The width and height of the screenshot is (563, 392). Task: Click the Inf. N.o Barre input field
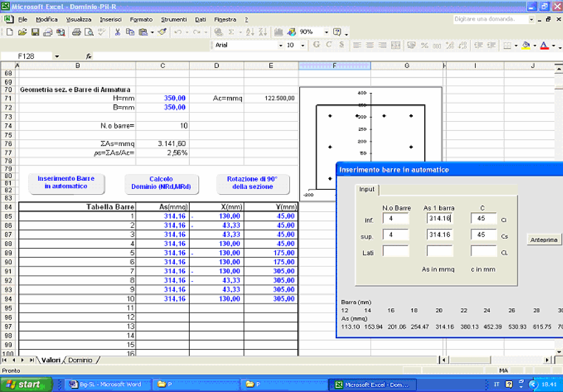click(396, 218)
